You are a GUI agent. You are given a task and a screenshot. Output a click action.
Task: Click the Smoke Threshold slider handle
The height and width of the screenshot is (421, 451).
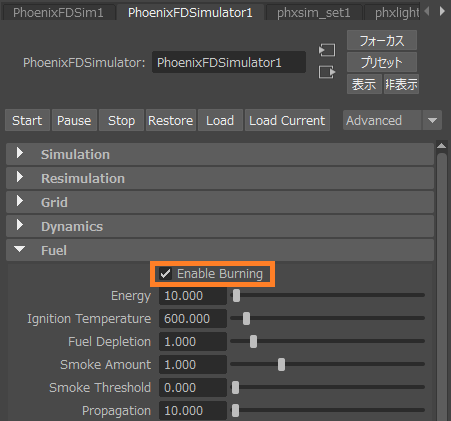pyautogui.click(x=235, y=387)
